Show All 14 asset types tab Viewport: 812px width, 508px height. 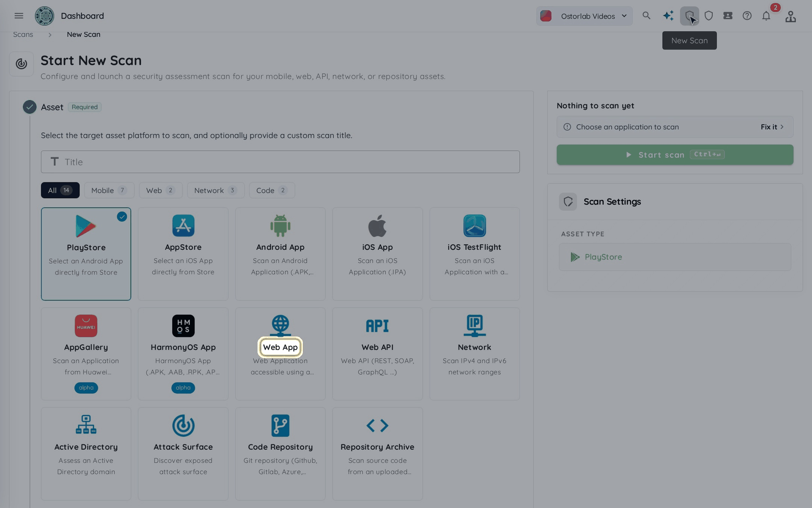pos(60,190)
